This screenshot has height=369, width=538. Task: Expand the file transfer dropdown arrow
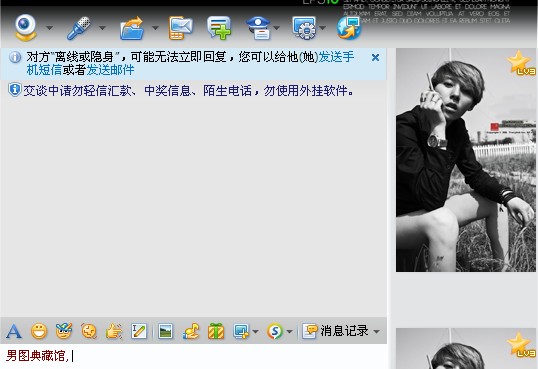coord(155,28)
